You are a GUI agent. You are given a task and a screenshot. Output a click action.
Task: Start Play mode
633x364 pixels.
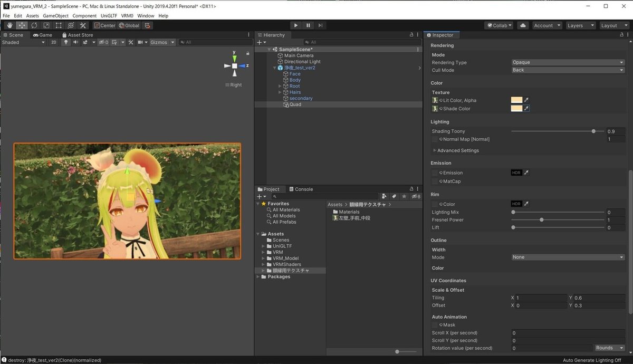[x=296, y=25]
